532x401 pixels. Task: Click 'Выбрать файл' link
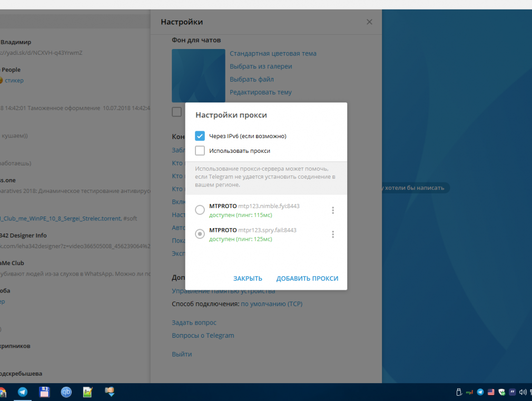(252, 79)
